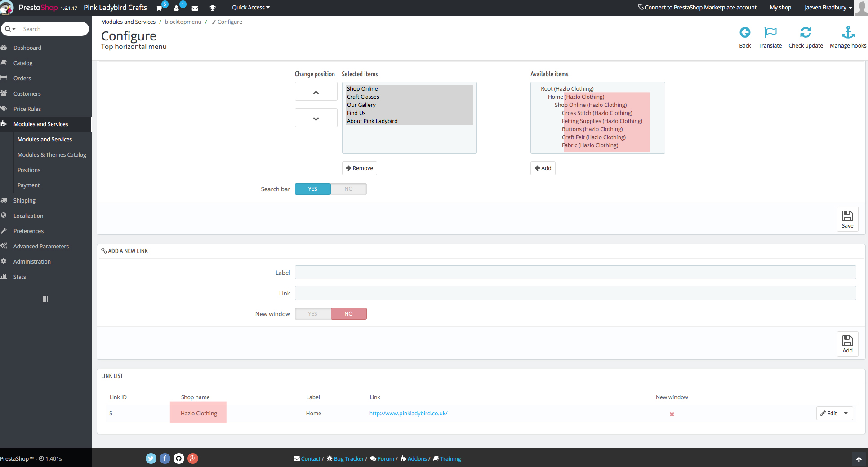The width and height of the screenshot is (868, 467).
Task: Open Modules & Themes Catalog submenu
Action: [x=52, y=154]
